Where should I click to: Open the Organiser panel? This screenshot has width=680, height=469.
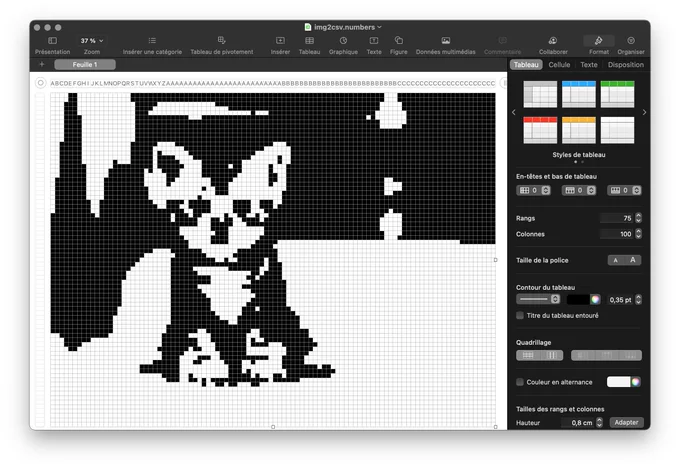tap(631, 41)
